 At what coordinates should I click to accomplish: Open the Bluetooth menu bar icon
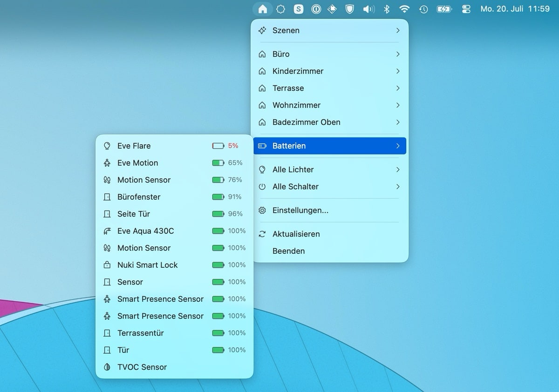(386, 9)
